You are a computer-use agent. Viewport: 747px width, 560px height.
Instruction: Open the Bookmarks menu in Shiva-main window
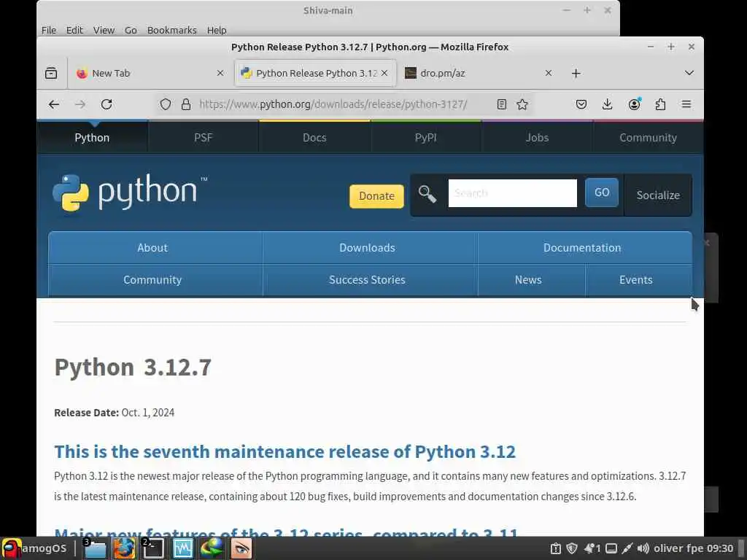(172, 30)
